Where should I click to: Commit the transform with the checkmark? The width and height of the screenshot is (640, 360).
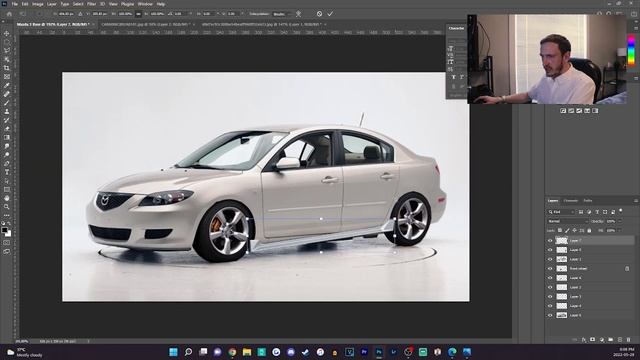tap(330, 14)
